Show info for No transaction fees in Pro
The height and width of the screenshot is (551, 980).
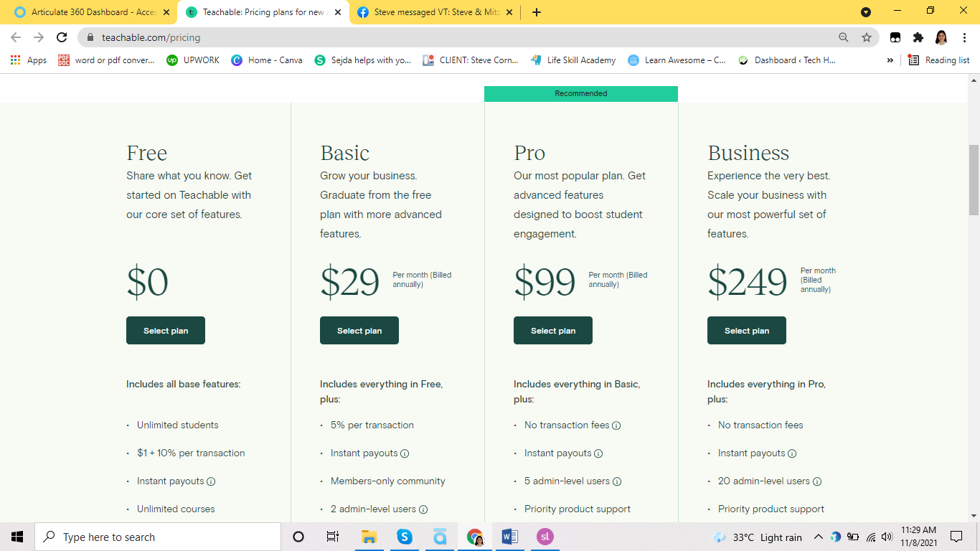tap(616, 425)
